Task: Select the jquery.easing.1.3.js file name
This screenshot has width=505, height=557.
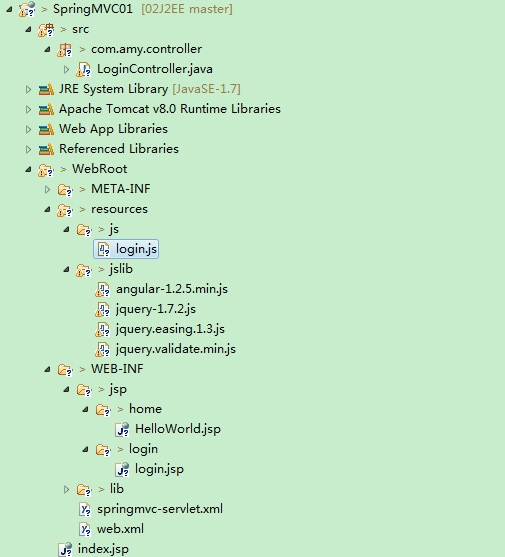Action: (x=170, y=329)
